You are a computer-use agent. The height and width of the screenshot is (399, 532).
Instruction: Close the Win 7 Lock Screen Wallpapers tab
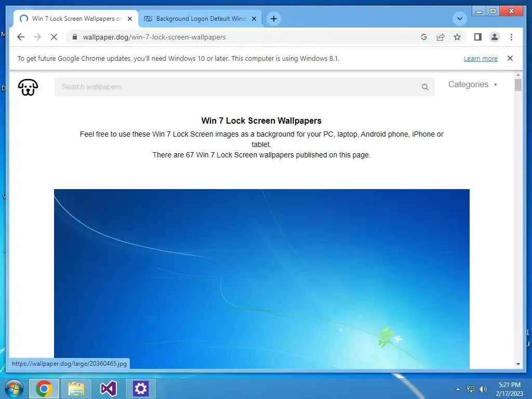click(x=129, y=19)
